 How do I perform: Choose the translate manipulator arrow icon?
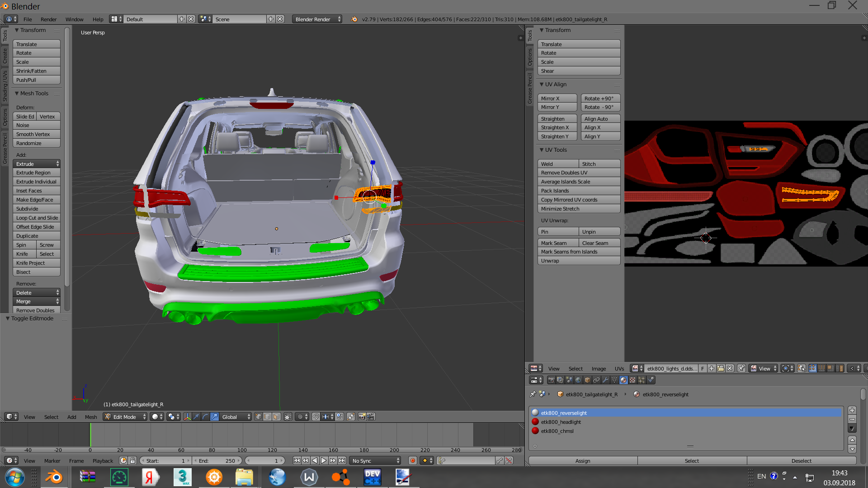pos(196,417)
